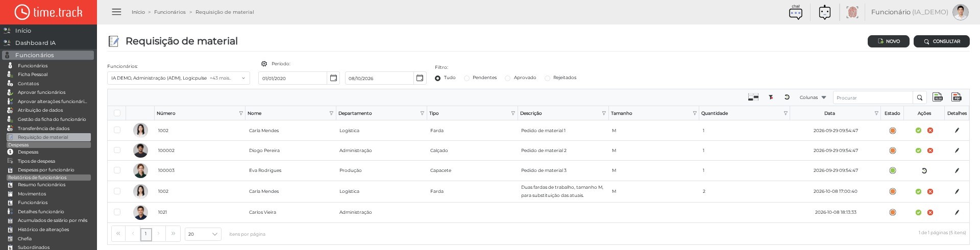The image size is (980, 250).
Task: Toggle the hamburger sidebar menu
Action: pyautogui.click(x=116, y=12)
